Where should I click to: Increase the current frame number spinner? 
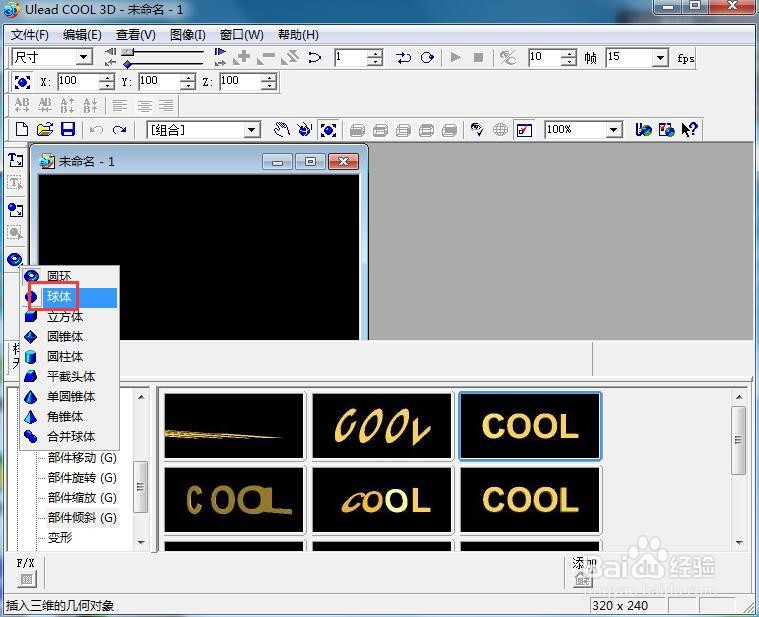pos(375,54)
